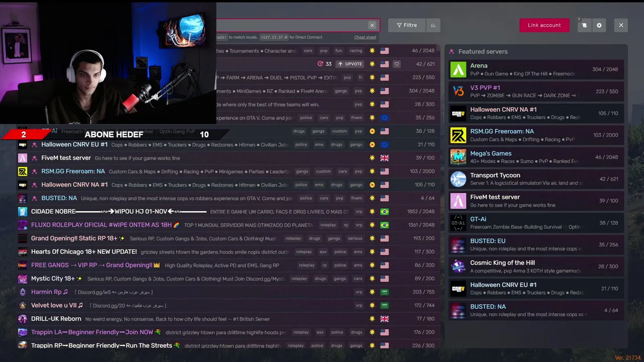Click the Brazil flag on the CIDADE NOBRE row
Viewport: 644px width, 362px height.
384,212
